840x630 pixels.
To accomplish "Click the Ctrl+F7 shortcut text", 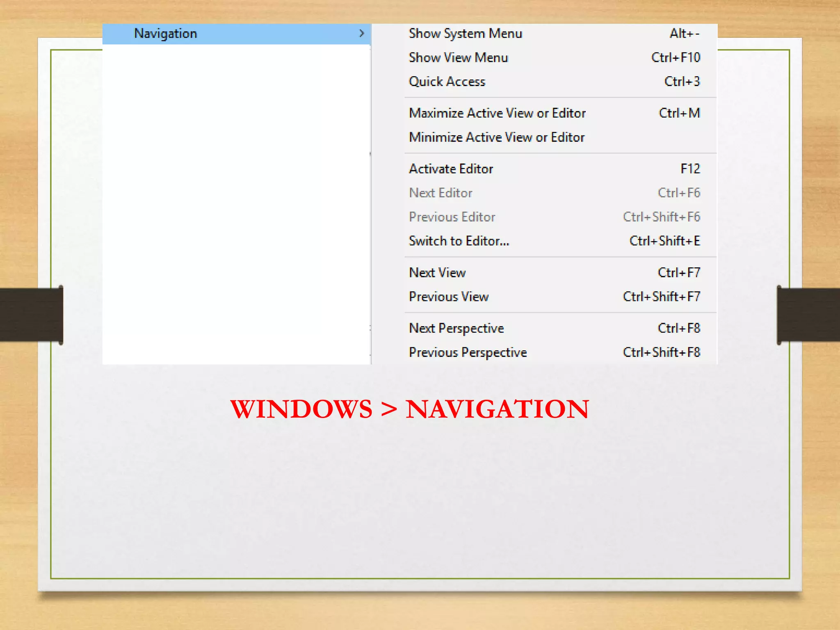I will 679,272.
